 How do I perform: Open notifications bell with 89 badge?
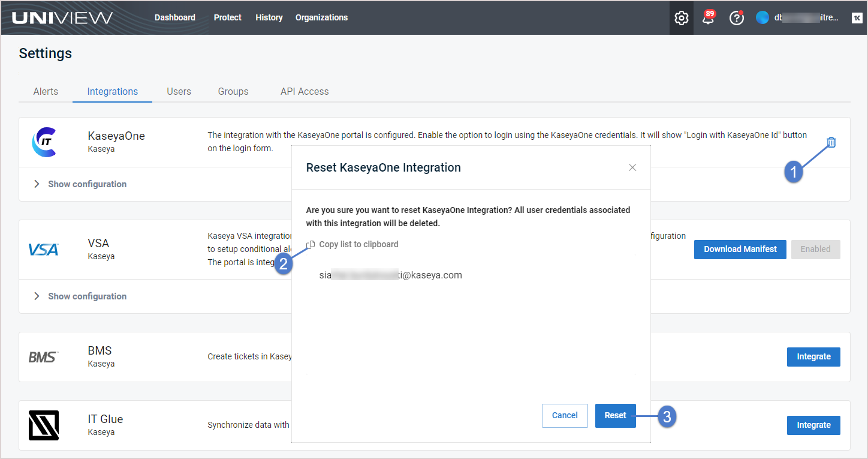click(x=709, y=17)
